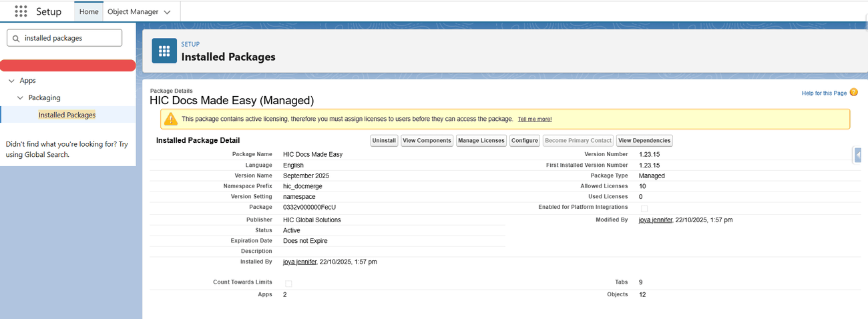This screenshot has width=868, height=319.
Task: Select the Version Setting value namespace
Action: [299, 197]
